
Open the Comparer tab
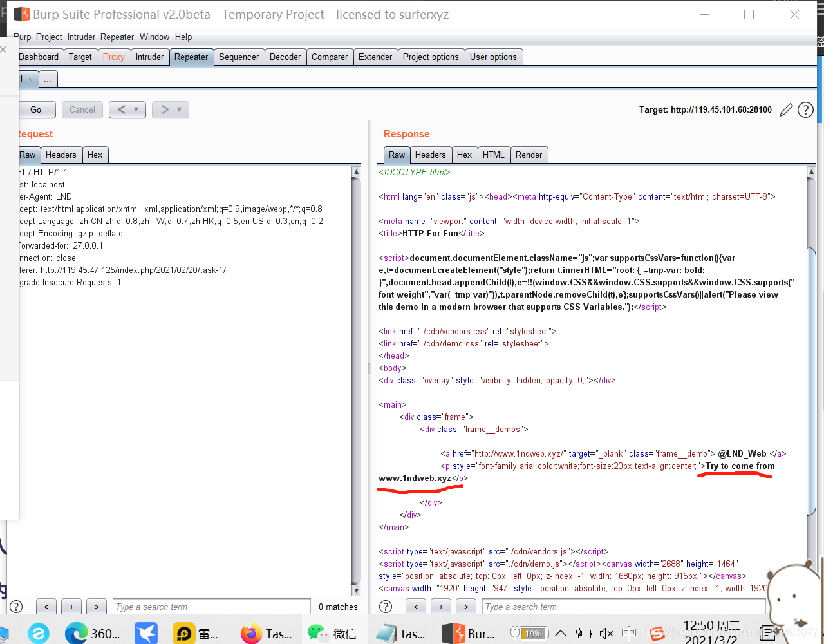(x=330, y=57)
